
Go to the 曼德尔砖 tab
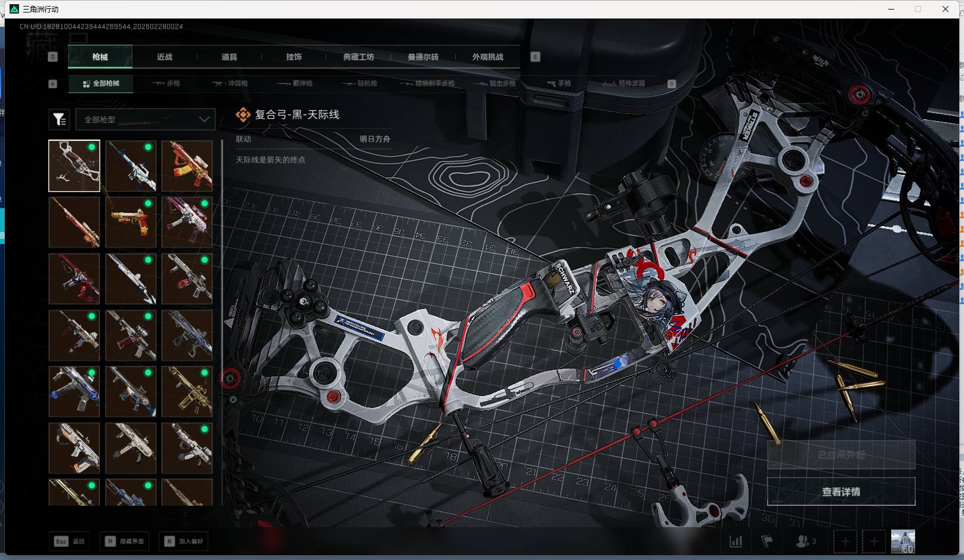(423, 57)
